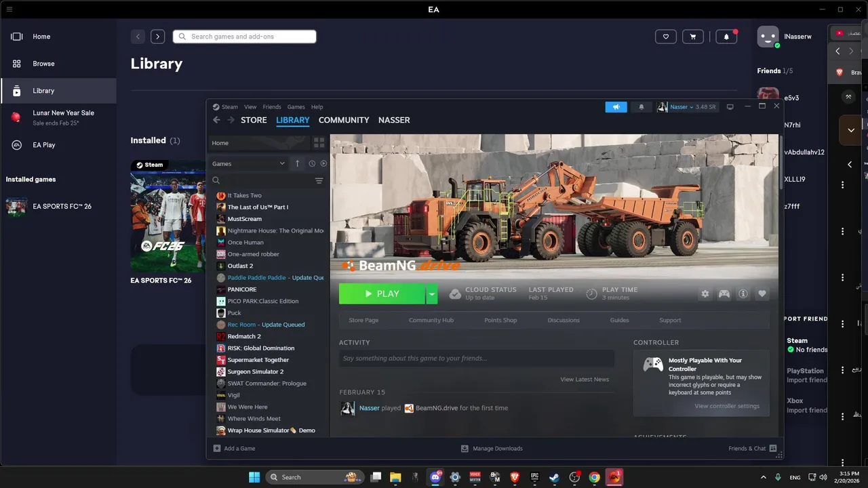Image resolution: width=868 pixels, height=488 pixels.
Task: Click EA forward navigation arrow
Action: 157,37
